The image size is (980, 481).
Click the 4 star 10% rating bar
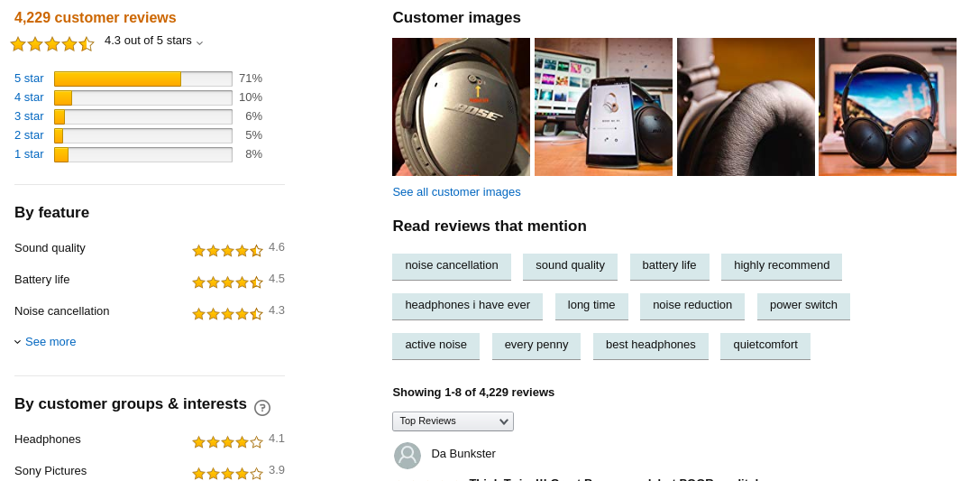tap(143, 97)
